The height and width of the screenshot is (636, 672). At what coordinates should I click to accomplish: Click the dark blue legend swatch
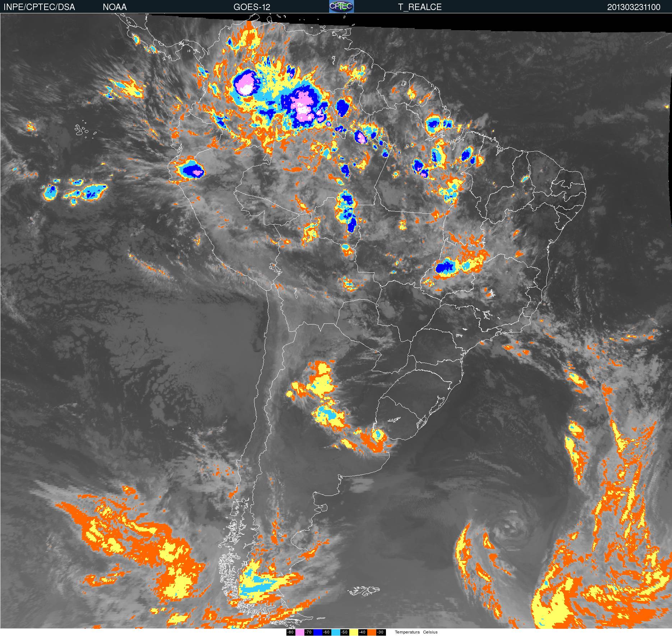(x=318, y=632)
